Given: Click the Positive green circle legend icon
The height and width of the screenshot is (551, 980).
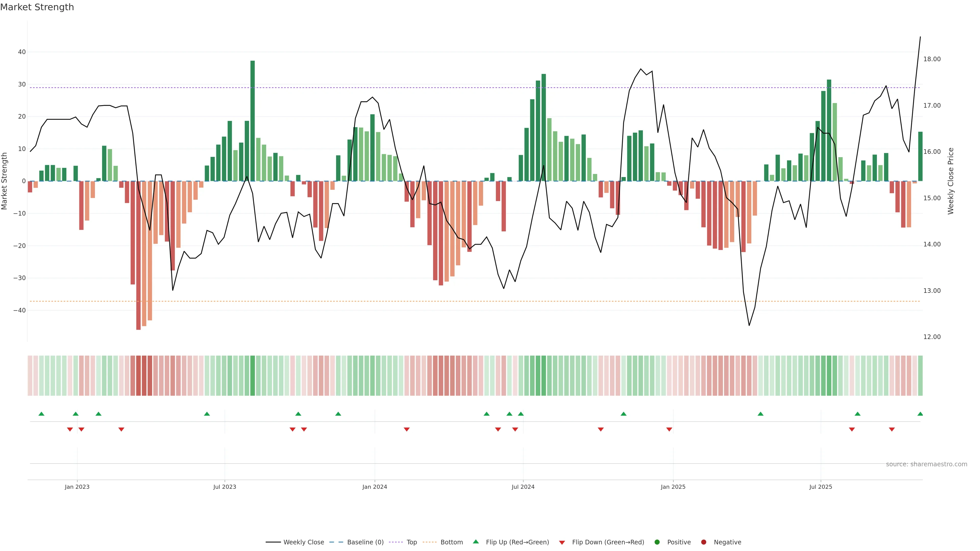Looking at the screenshot, I should point(657,542).
